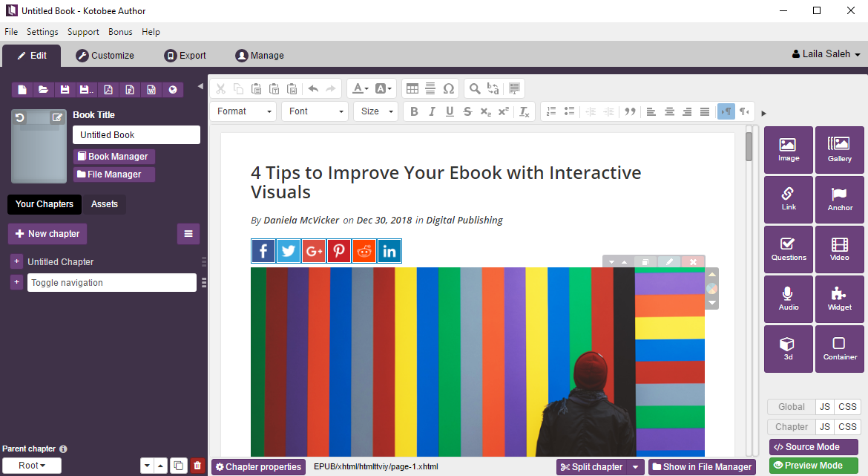
Task: Insert an Audio element
Action: (788, 299)
